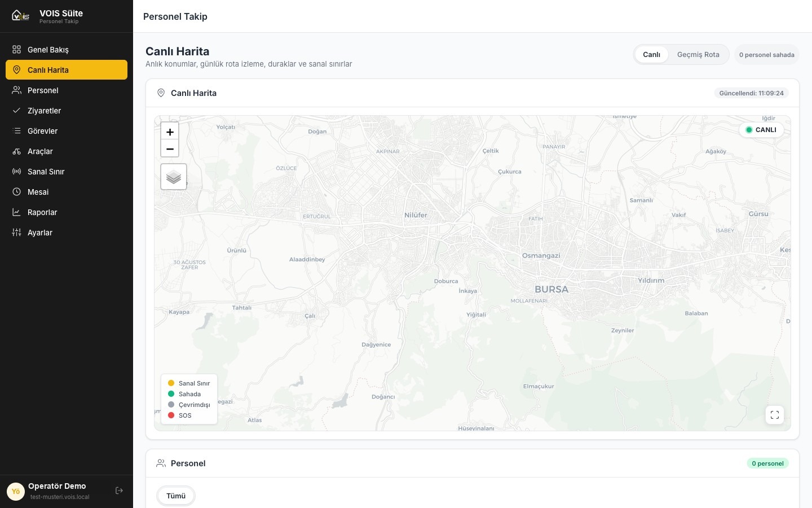The image size is (812, 508).
Task: Click the Personel Takip page title
Action: (175, 16)
